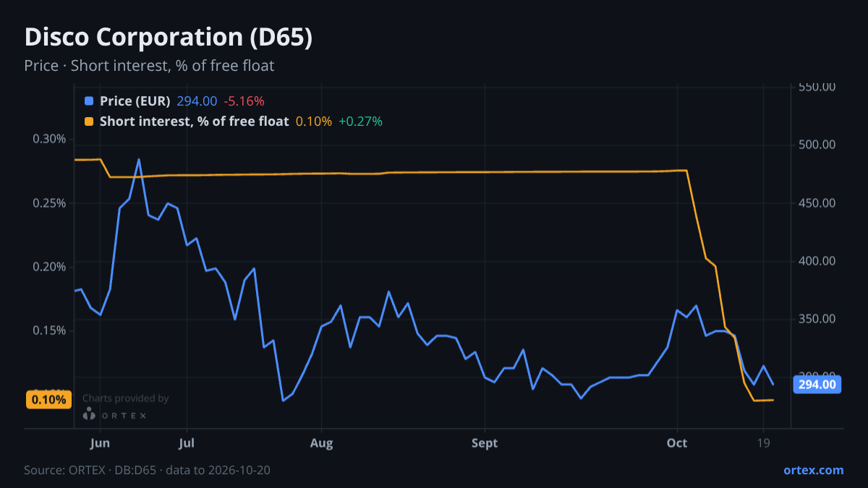Select the Price (EUR) legend label
868x488 pixels.
[135, 101]
